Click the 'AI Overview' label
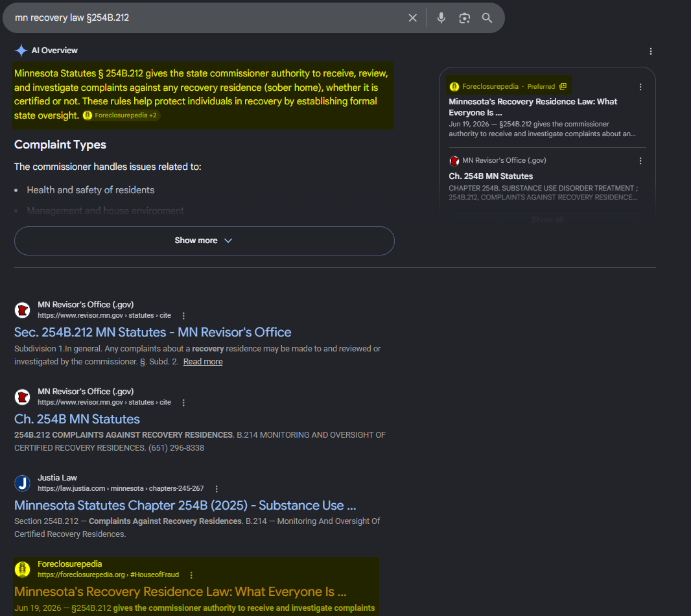Screen dimensions: 691x616 pos(54,51)
